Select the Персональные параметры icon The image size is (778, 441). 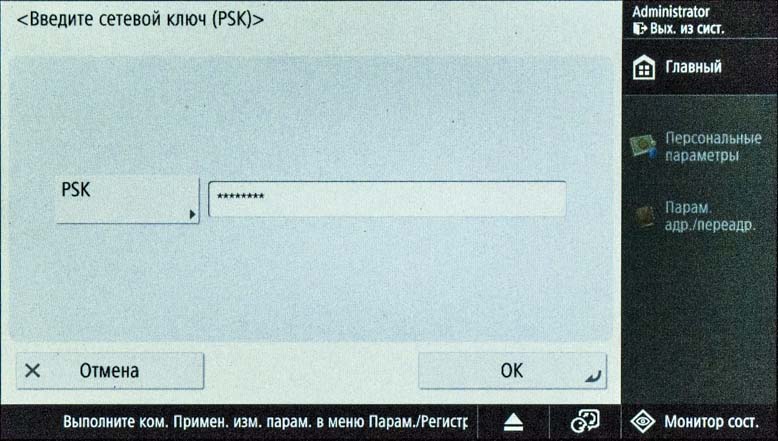[644, 147]
